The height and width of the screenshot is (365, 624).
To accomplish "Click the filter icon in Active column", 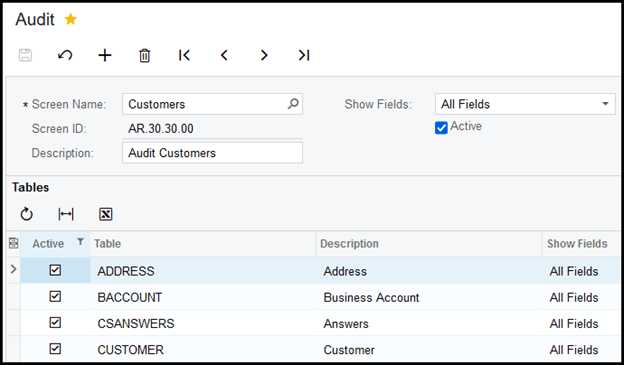I will tap(80, 241).
